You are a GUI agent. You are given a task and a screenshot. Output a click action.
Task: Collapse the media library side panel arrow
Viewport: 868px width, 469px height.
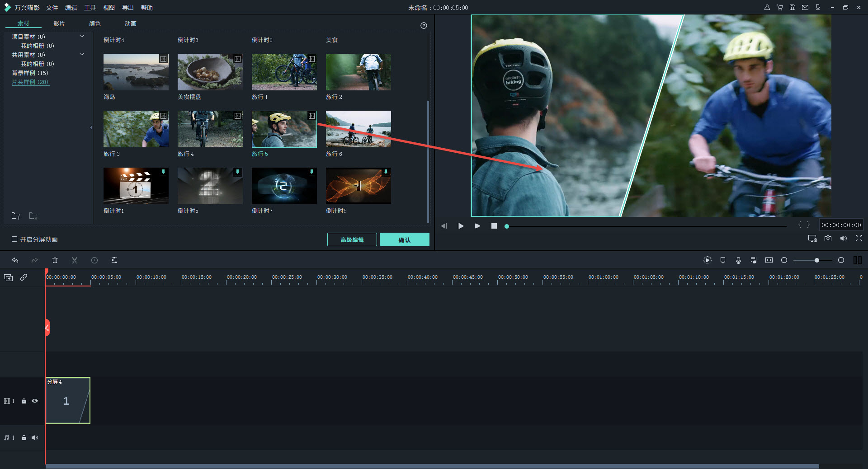click(91, 128)
